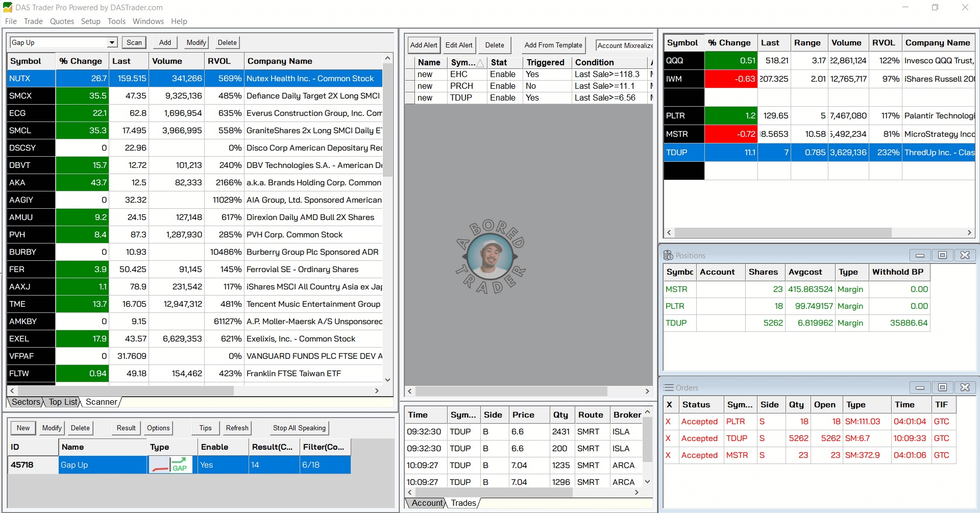Click the Orders panel header icon
This screenshot has height=513, width=980.
(x=668, y=387)
